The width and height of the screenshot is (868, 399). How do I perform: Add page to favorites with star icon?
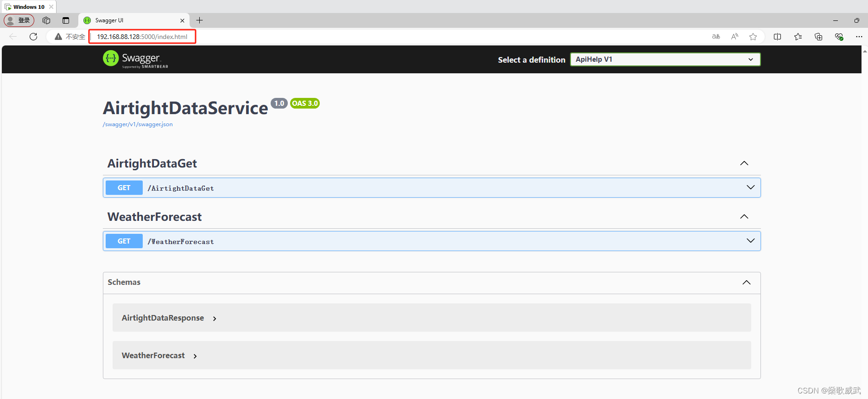click(x=753, y=37)
